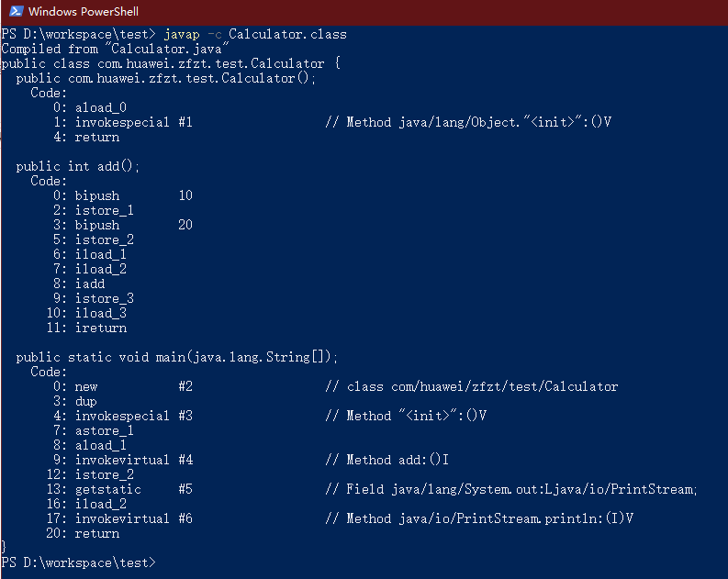Click the public int add() declaration
The image size is (728, 579).
(x=78, y=166)
